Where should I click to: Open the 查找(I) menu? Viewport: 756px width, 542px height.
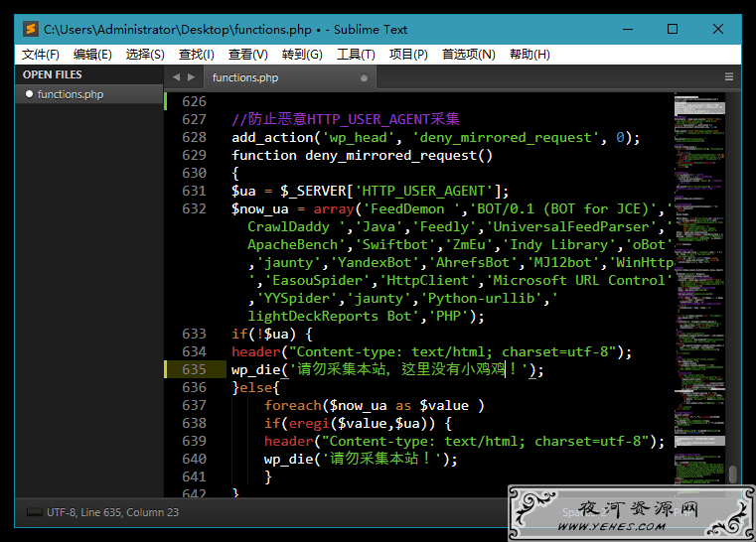pos(197,55)
